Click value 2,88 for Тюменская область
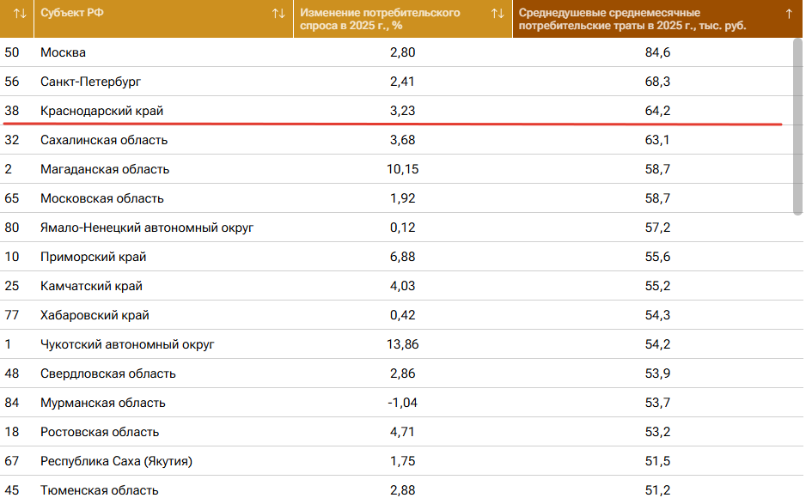Image resolution: width=812 pixels, height=504 pixels. (x=403, y=490)
